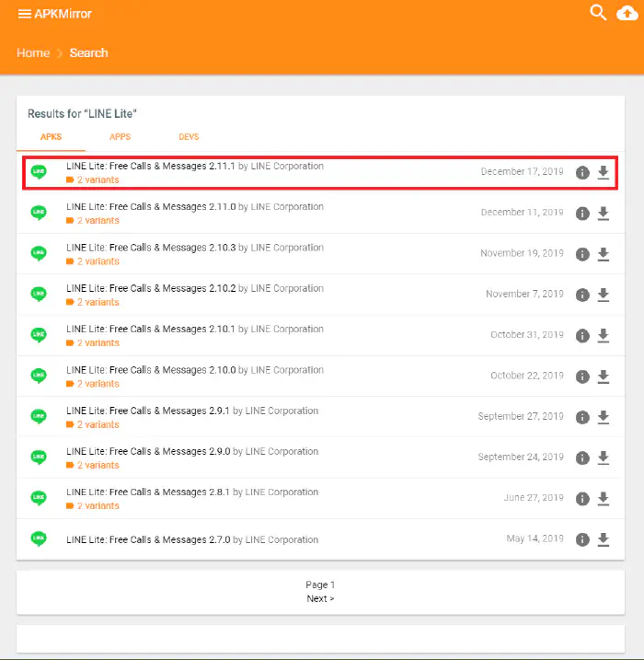The image size is (644, 660).
Task: Click the date May 14, 2019
Action: 535,538
